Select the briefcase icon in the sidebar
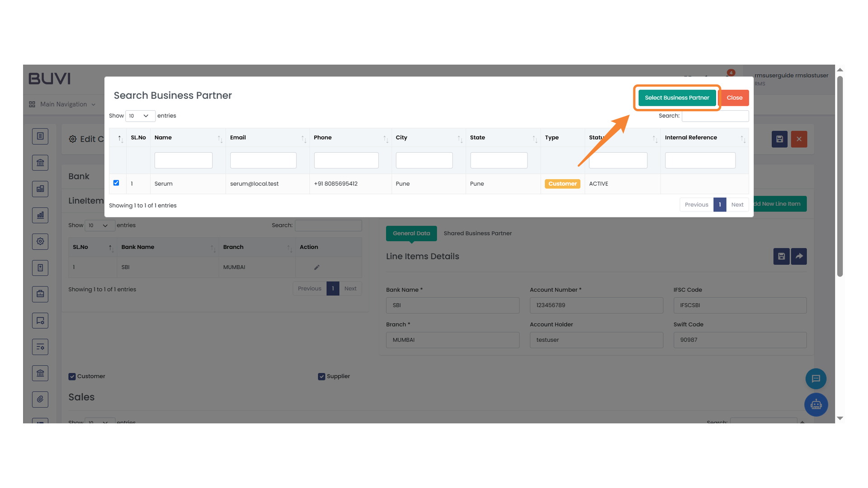The height and width of the screenshot is (488, 868). tap(40, 294)
